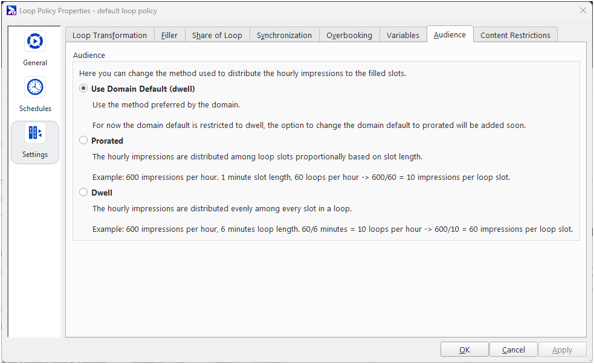Screen dimensions: 594x364
Task: Go to the Share of Loop tab
Action: click(217, 35)
